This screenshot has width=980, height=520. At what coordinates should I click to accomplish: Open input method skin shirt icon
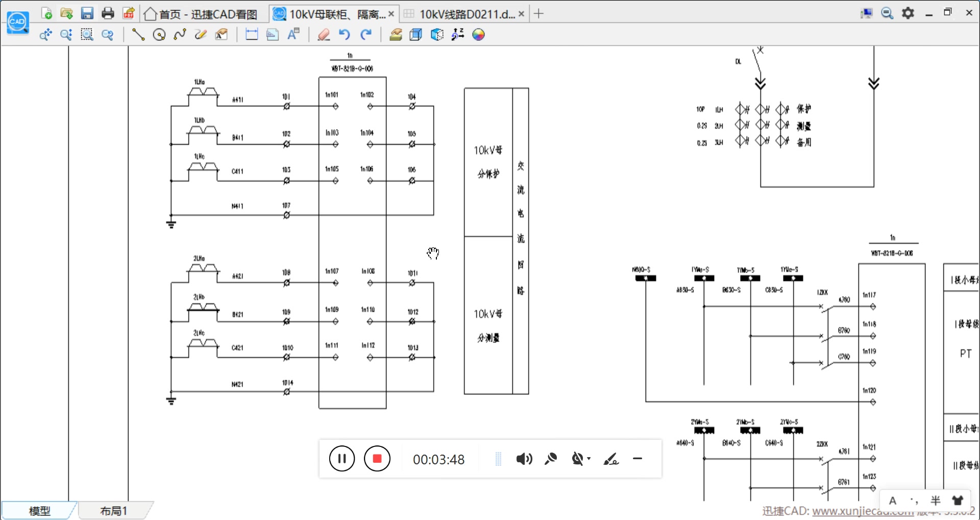pyautogui.click(x=958, y=501)
